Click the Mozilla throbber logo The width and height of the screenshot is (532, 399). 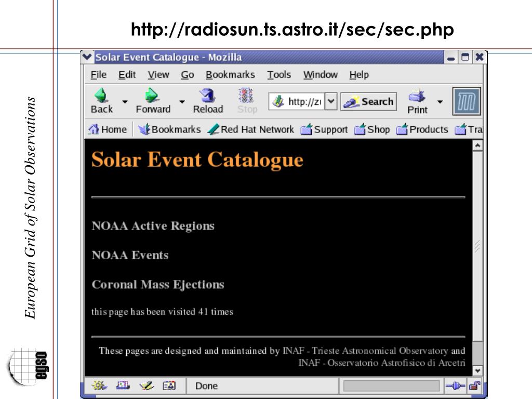coord(467,101)
